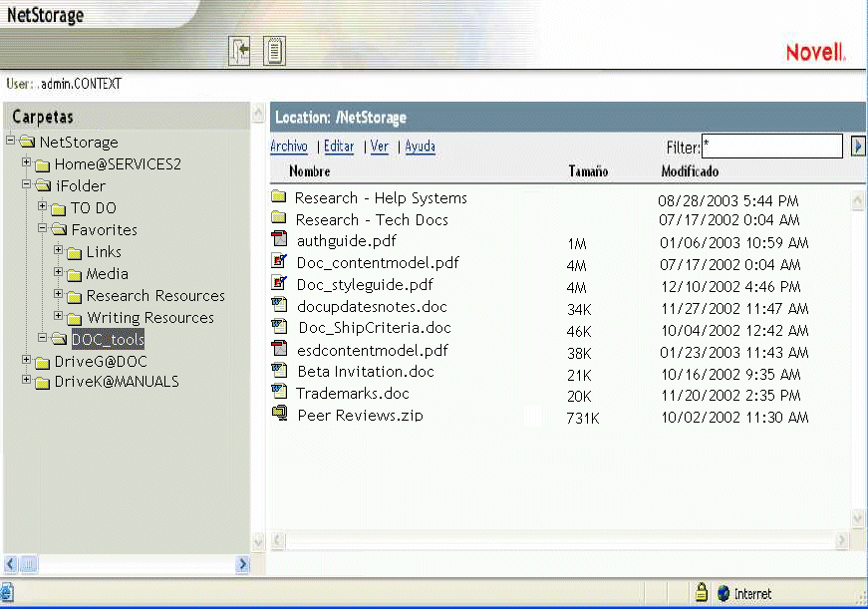
Task: Open the Ver menu
Action: pos(380,147)
